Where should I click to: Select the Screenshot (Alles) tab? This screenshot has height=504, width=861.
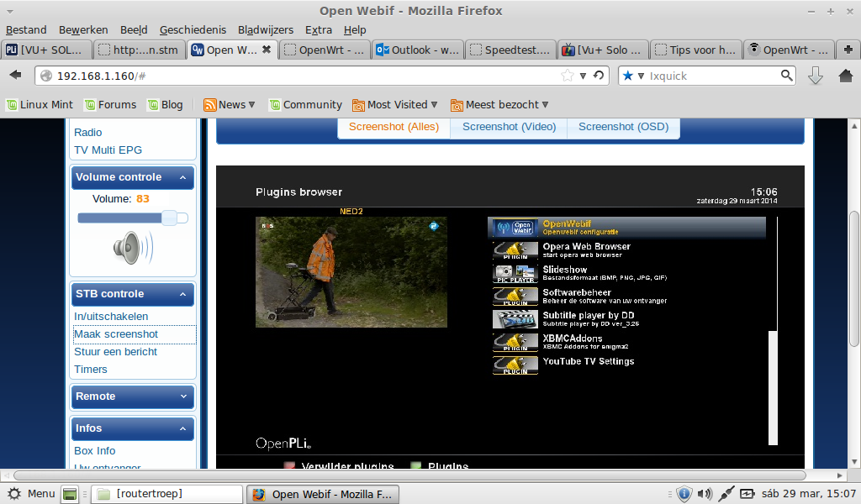[394, 127]
